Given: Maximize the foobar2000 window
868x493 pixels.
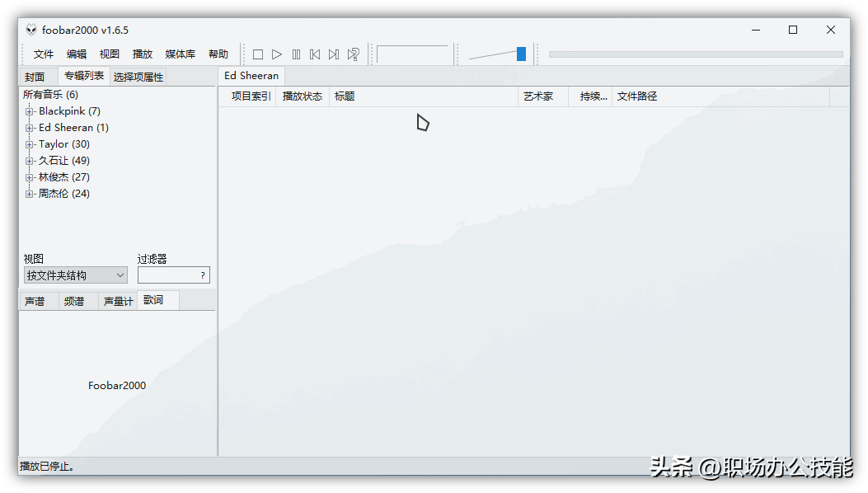Looking at the screenshot, I should tap(793, 30).
